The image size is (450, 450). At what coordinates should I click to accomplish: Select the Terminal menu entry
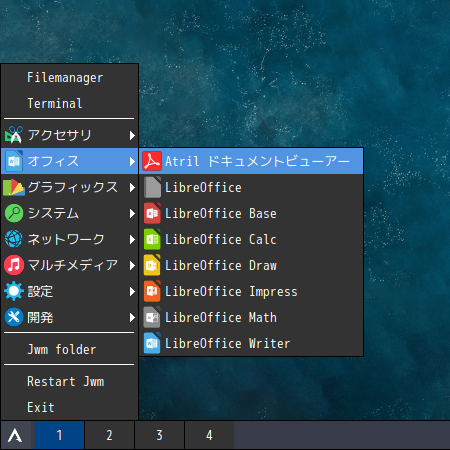pos(70,103)
